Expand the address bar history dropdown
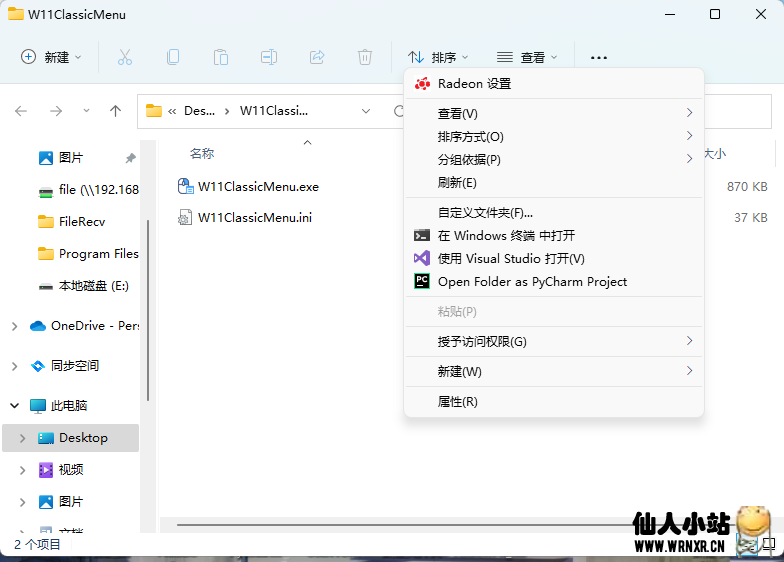 point(366,110)
